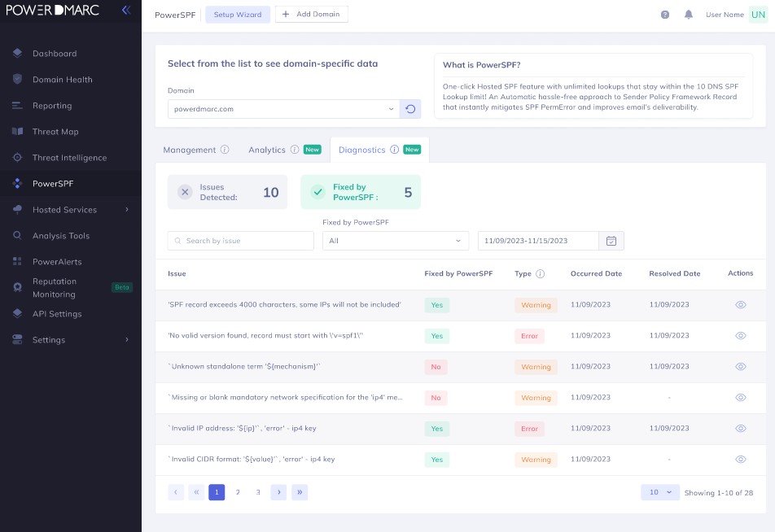Screen dimensions: 775x532
Task: Go to page 2 of issues
Action: coord(238,492)
